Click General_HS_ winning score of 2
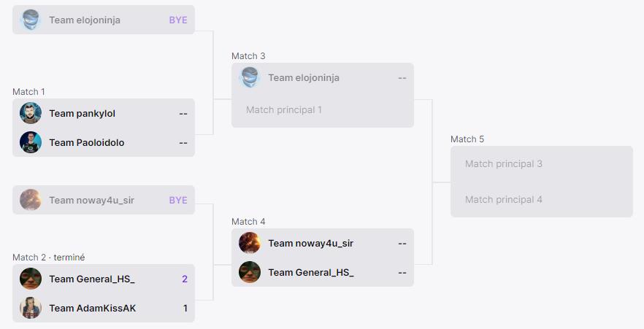Viewport: 644px width, 329px height. coord(185,279)
